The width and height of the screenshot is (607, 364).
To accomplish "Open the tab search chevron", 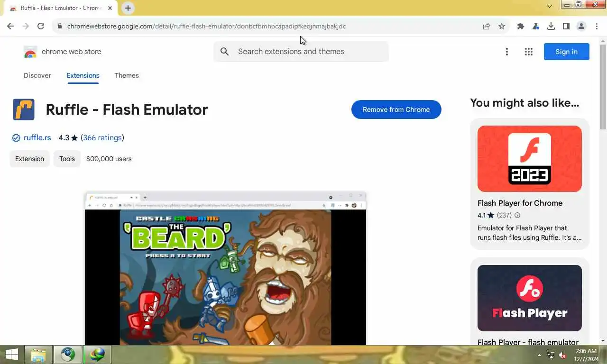I will [550, 6].
